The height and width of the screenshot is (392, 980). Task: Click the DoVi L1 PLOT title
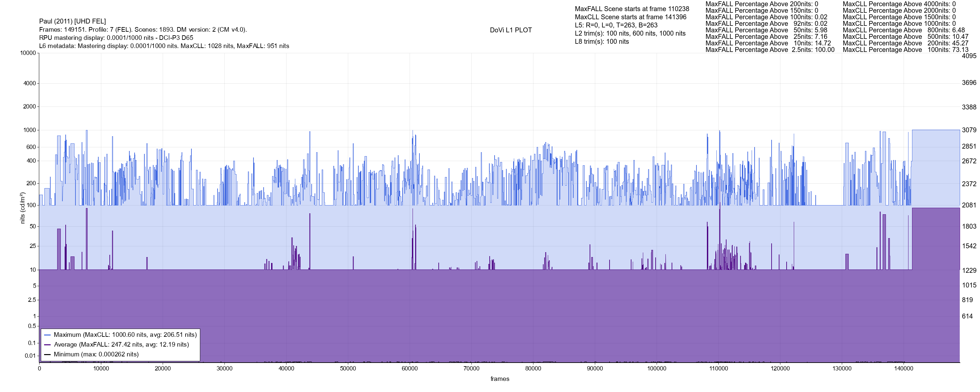(x=511, y=30)
